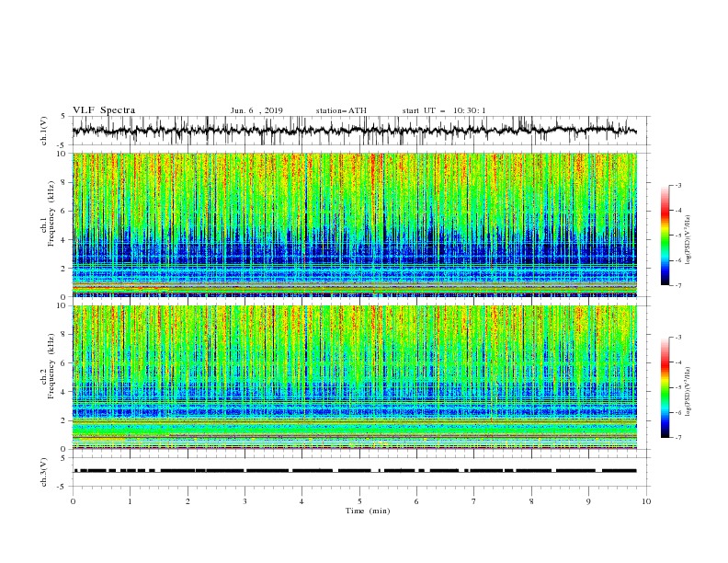This screenshot has width=728, height=563.
Task: Click the ch.2 spectrogram panel
Action: coord(355,377)
